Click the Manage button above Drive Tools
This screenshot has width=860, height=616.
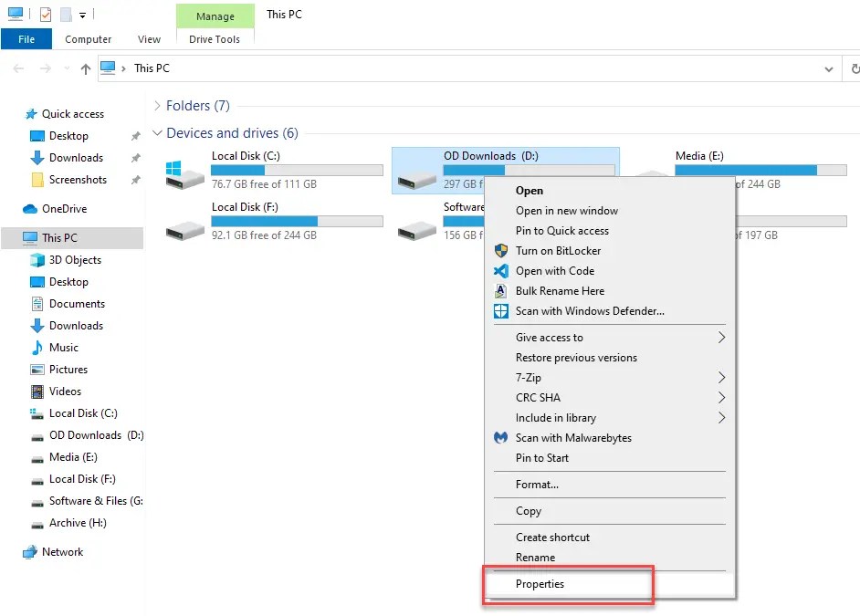click(215, 16)
